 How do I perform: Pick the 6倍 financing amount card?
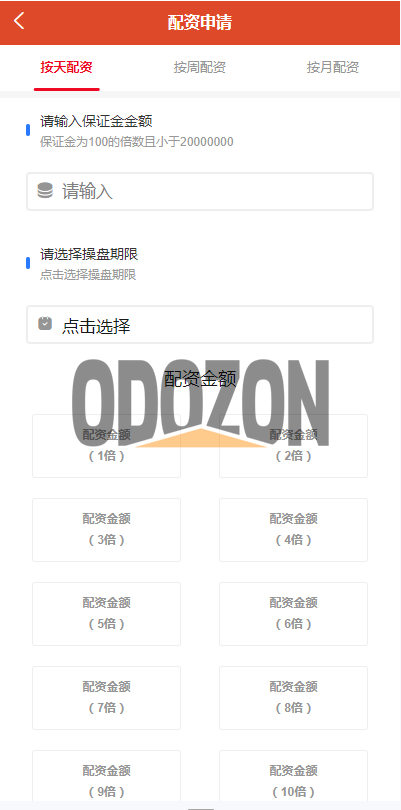point(294,614)
